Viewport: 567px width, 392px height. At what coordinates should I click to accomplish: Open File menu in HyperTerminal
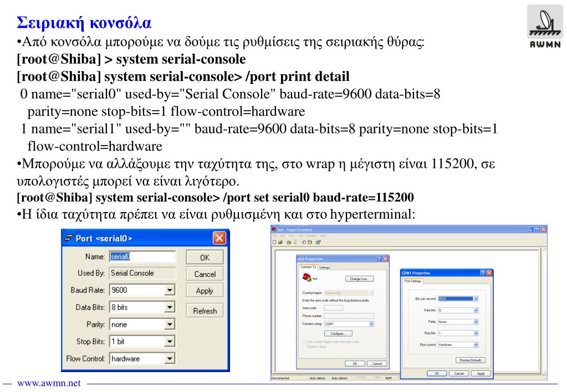pos(275,235)
